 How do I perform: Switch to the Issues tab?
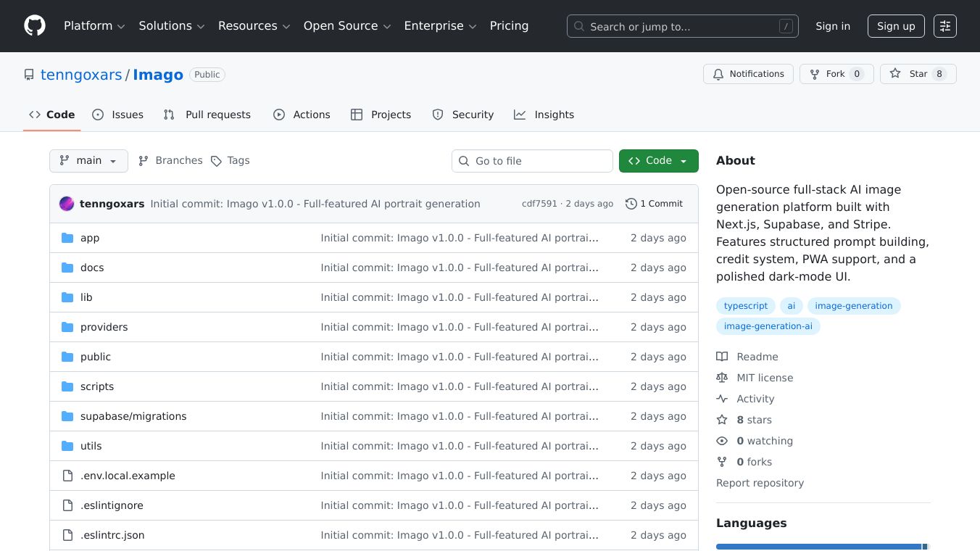(118, 115)
